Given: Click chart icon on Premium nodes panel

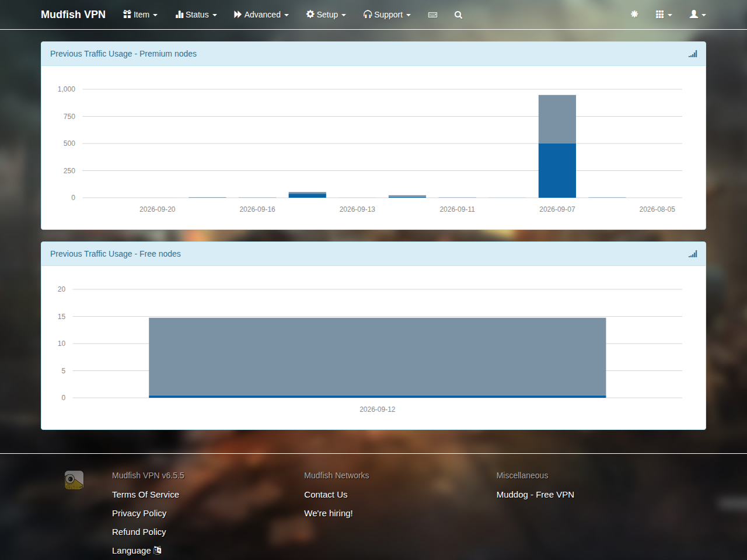Looking at the screenshot, I should [693, 54].
